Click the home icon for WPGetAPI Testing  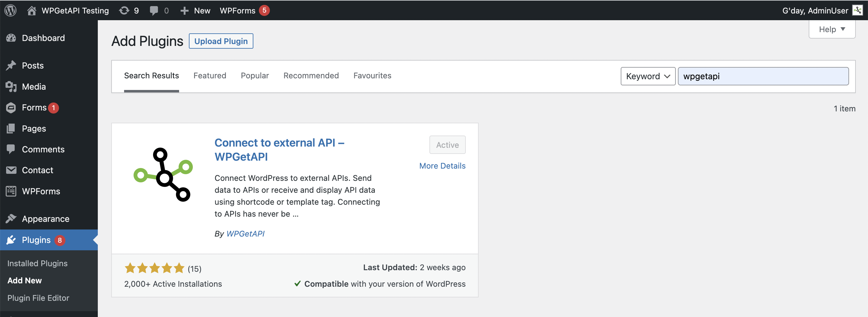pyautogui.click(x=32, y=10)
